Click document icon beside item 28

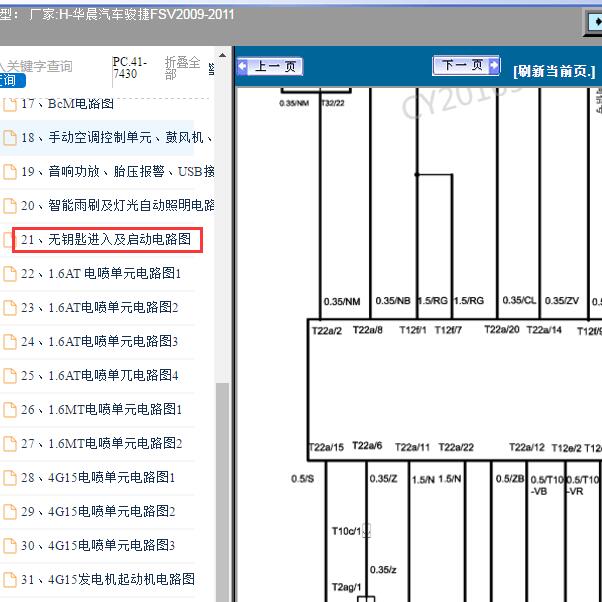click(x=10, y=478)
